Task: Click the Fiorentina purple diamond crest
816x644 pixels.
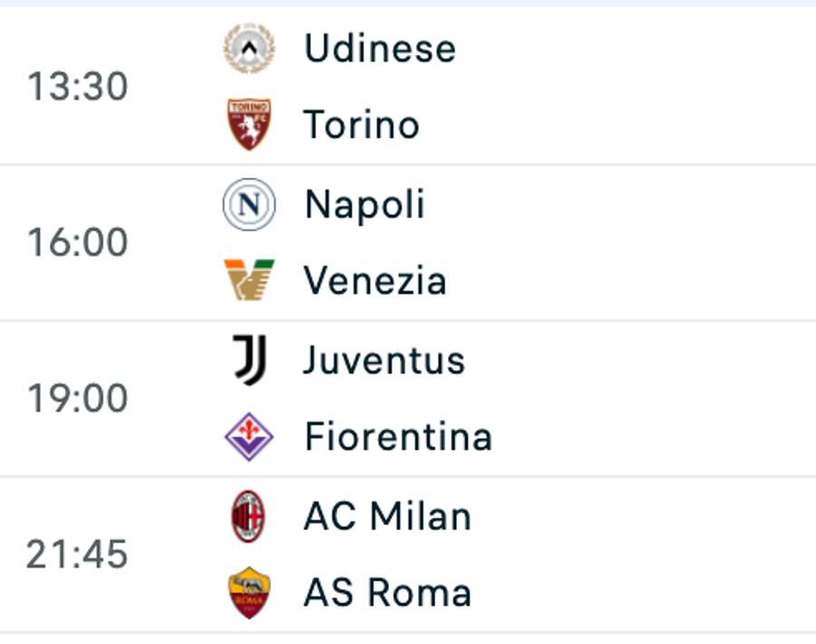Action: tap(249, 436)
